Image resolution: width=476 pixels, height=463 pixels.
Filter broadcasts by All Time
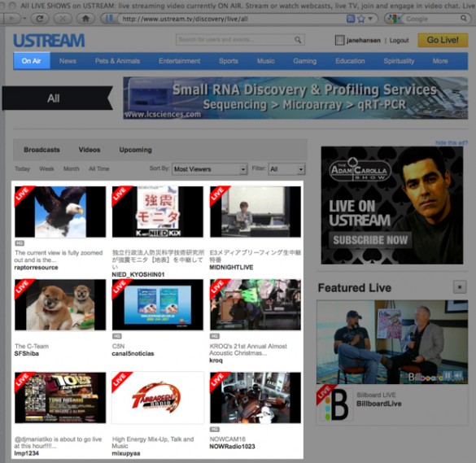point(99,168)
